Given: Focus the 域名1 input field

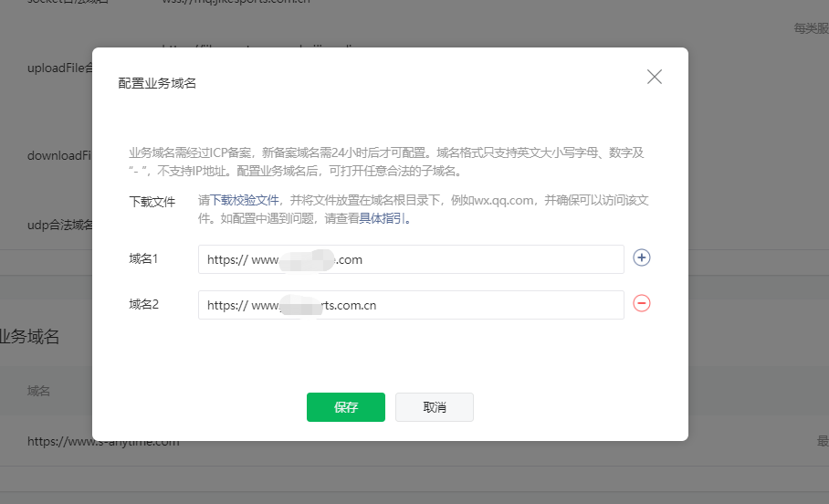Looking at the screenshot, I should [411, 259].
